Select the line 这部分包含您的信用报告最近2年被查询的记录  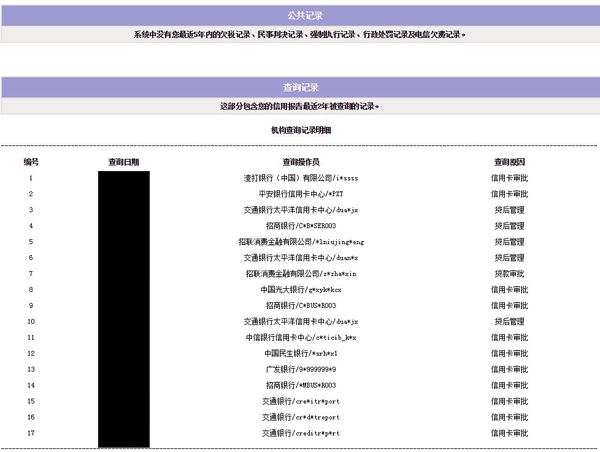pos(299,106)
